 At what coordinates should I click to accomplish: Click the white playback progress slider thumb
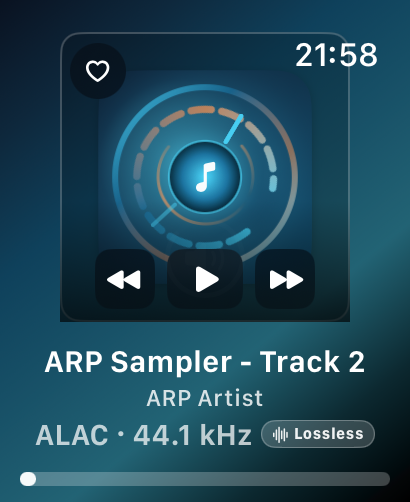point(28,479)
